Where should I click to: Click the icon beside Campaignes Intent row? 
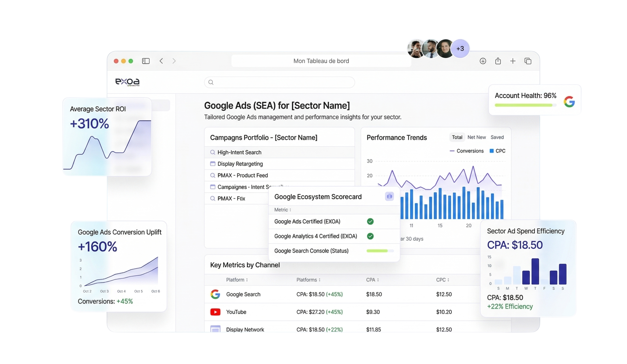pyautogui.click(x=213, y=187)
